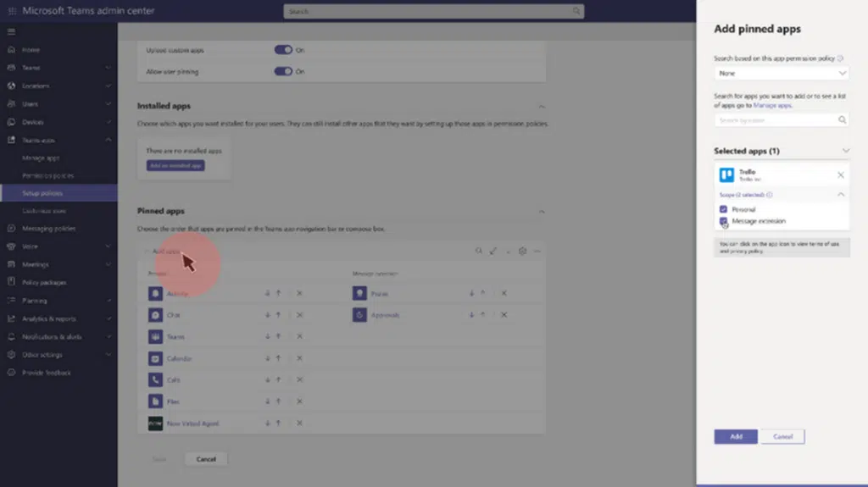Toggle Upload custom apps switch
The height and width of the screenshot is (487, 868).
point(283,50)
